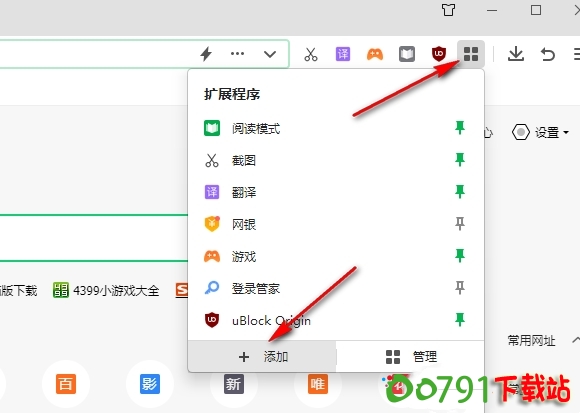Screen dimensions: 580x413
Task: Click the uBlock Origin shield toolbar icon
Action: [x=439, y=54]
